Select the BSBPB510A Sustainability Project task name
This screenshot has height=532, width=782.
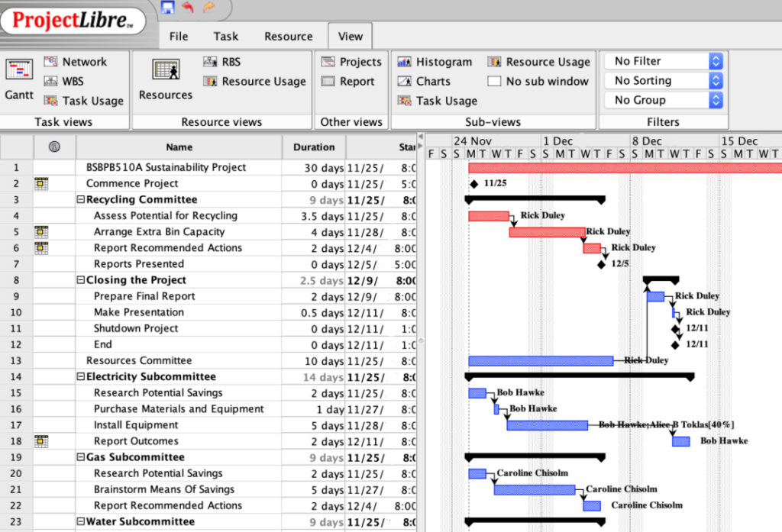point(166,167)
